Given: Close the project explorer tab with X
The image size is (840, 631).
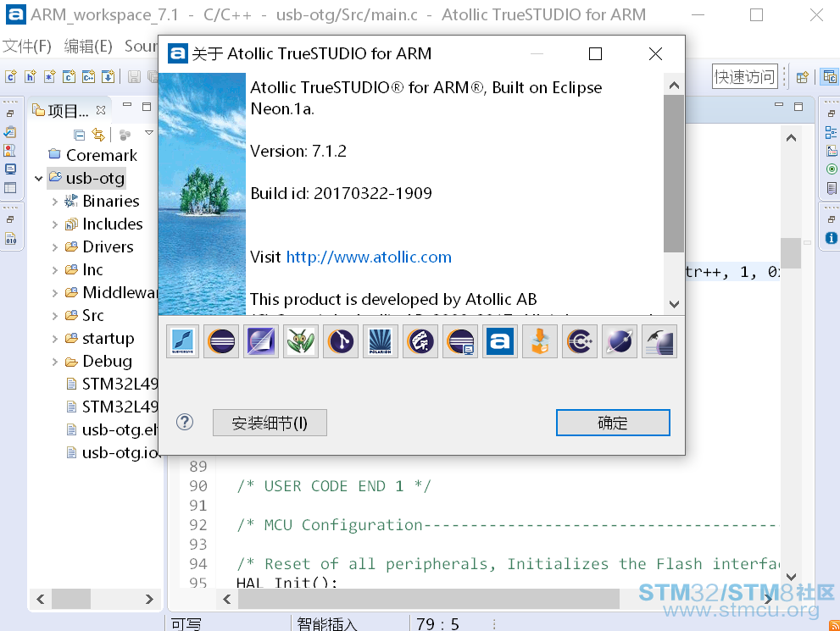Looking at the screenshot, I should pyautogui.click(x=101, y=110).
